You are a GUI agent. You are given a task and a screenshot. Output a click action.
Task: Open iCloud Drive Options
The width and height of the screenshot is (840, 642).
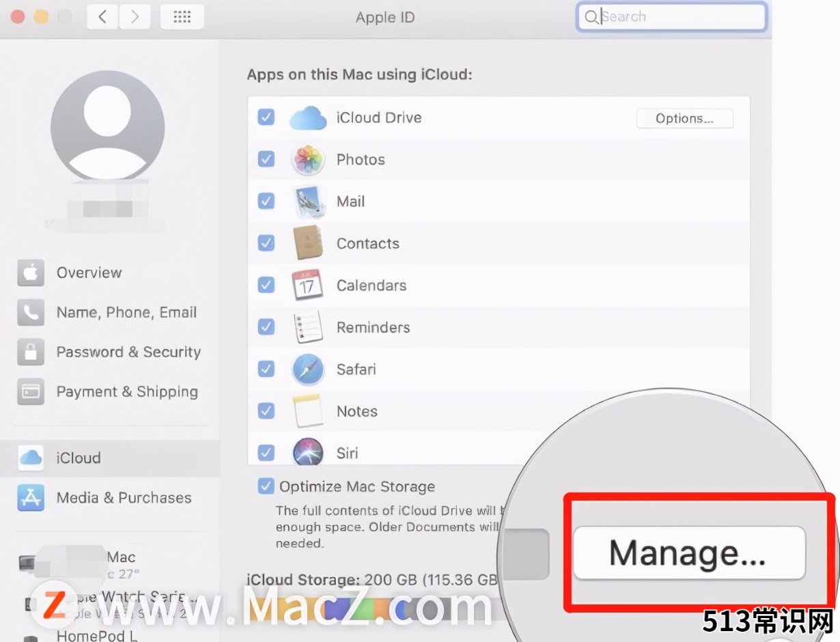click(x=684, y=118)
